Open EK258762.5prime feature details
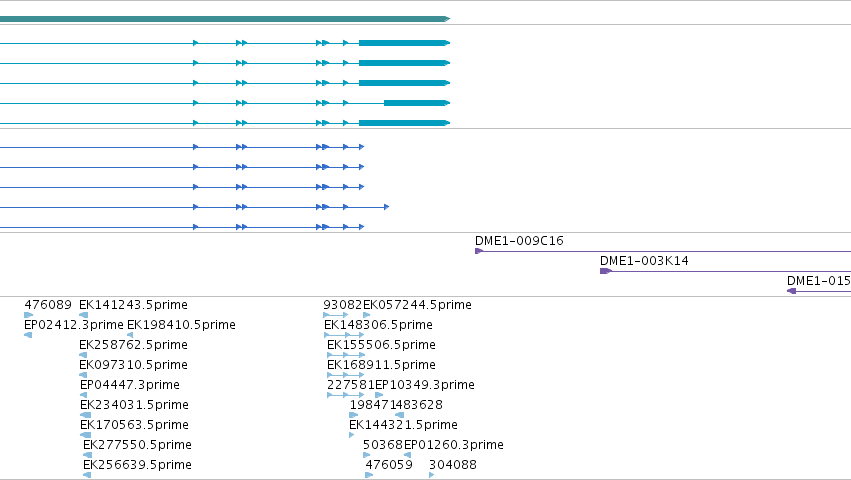851x480 pixels. click(x=133, y=345)
